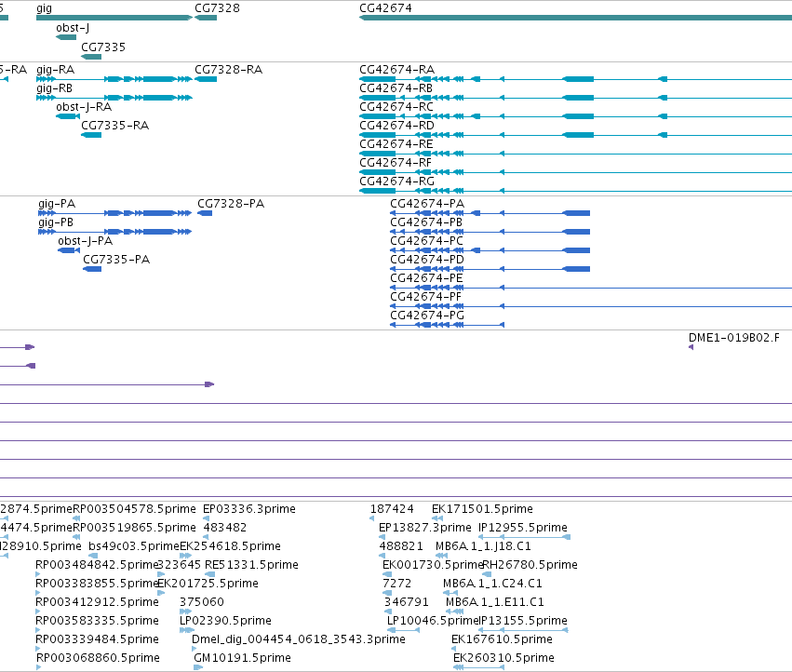Click the CG42674-PD protein label

(427, 259)
